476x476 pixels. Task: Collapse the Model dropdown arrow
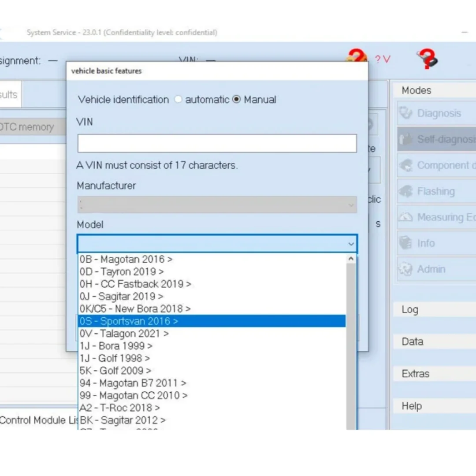(351, 244)
